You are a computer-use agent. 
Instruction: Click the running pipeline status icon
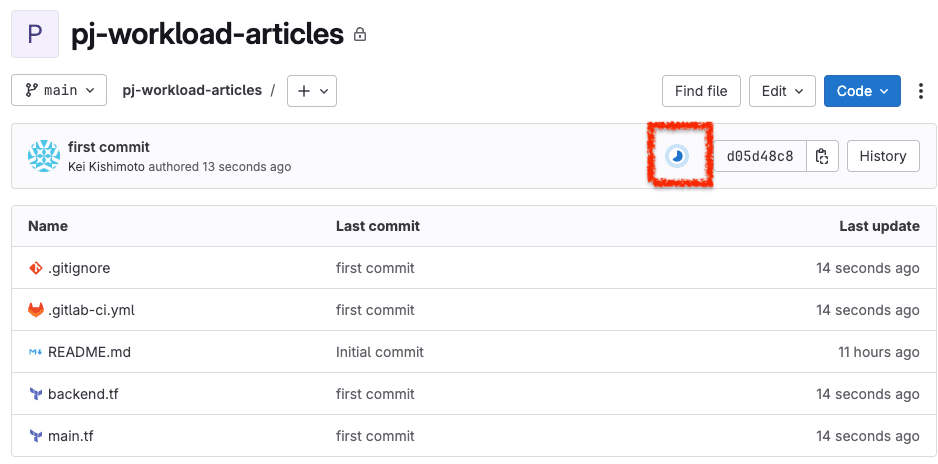(x=677, y=156)
